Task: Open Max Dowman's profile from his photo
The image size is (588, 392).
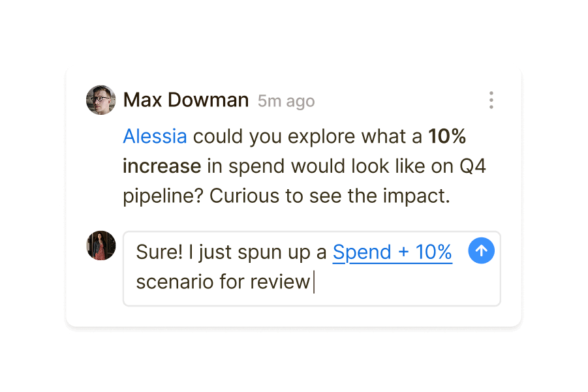Action: (x=101, y=100)
